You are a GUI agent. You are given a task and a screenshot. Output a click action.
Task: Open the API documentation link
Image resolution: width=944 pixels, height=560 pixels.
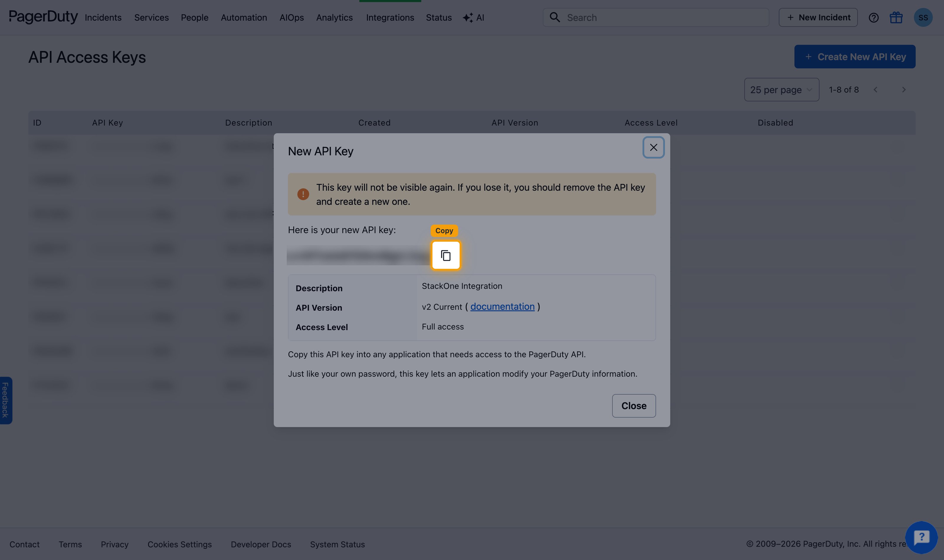[502, 307]
